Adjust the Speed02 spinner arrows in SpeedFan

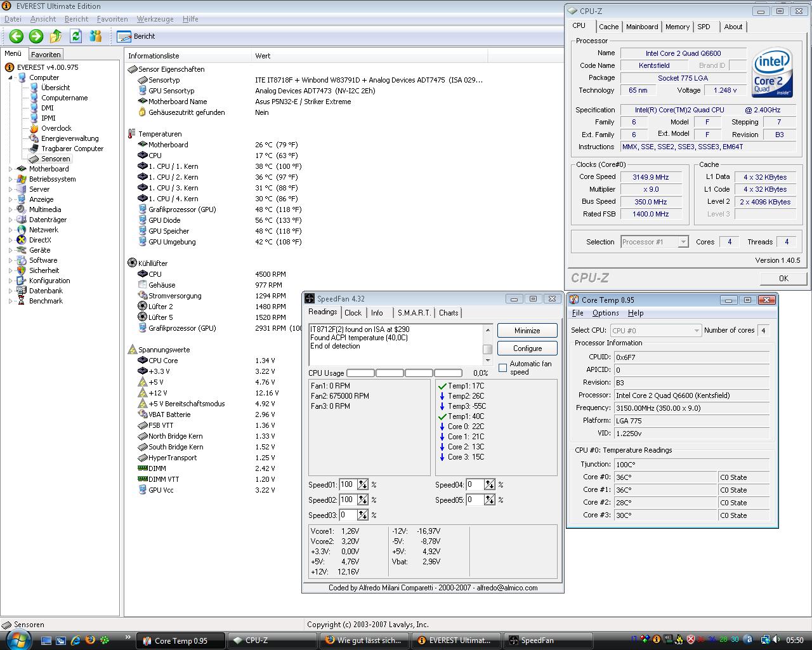tap(362, 500)
